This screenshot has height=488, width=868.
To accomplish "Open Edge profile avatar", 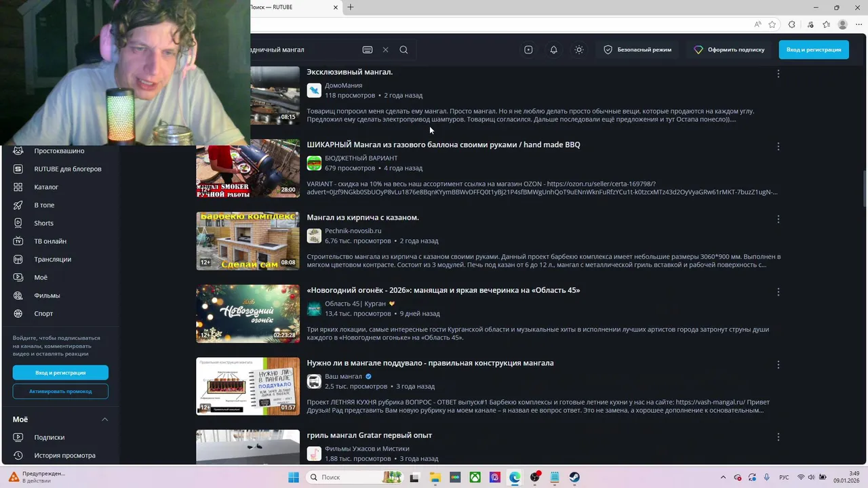I will tap(843, 24).
